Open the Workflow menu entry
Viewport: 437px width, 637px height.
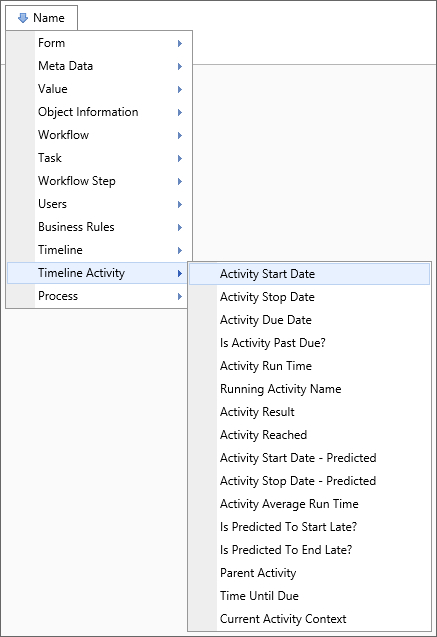tap(99, 135)
